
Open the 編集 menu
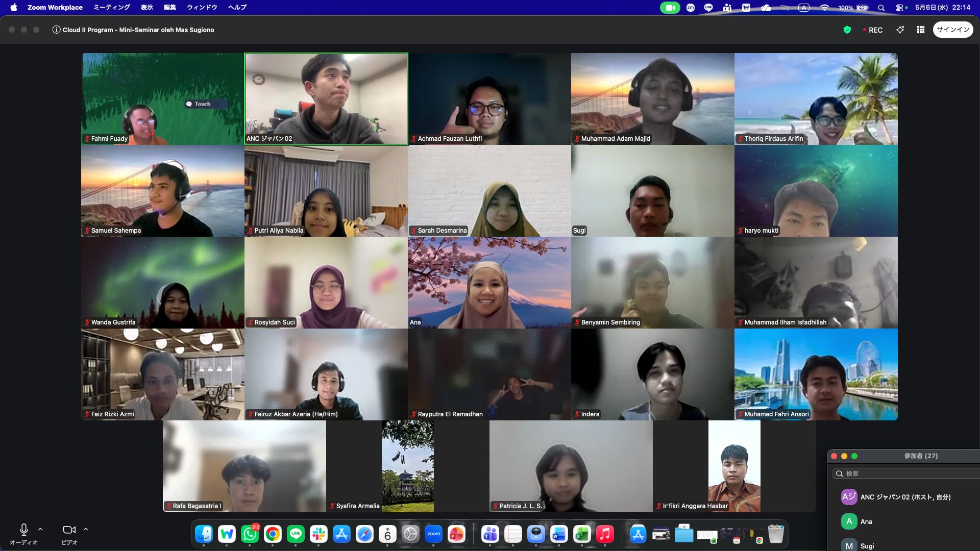(169, 7)
